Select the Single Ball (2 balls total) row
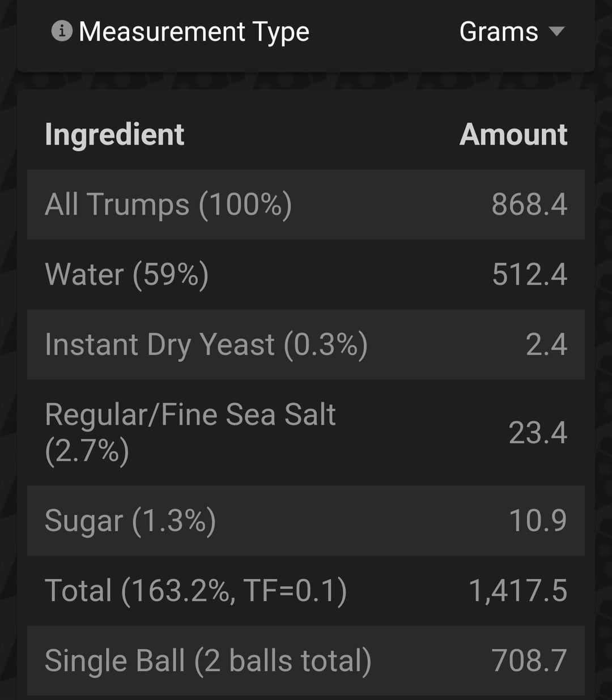This screenshot has width=612, height=700. [208, 661]
